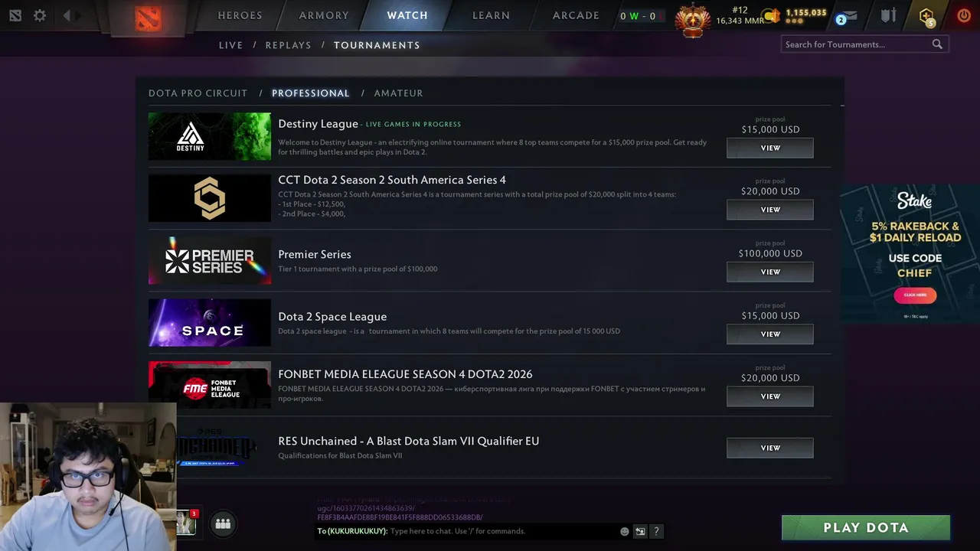Screen dimensions: 980x551
Task: View the Premier Series tournament
Action: tap(770, 272)
